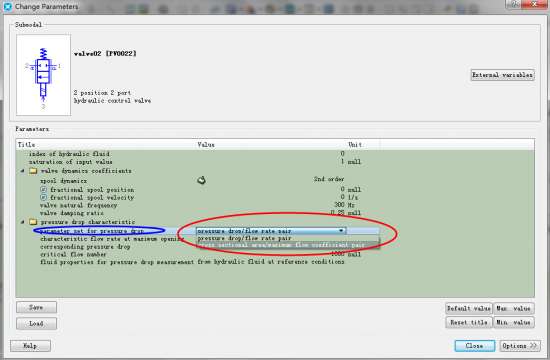Image resolution: width=550 pixels, height=360 pixels.
Task: Select the valve natural frequency value field
Action: coord(271,205)
